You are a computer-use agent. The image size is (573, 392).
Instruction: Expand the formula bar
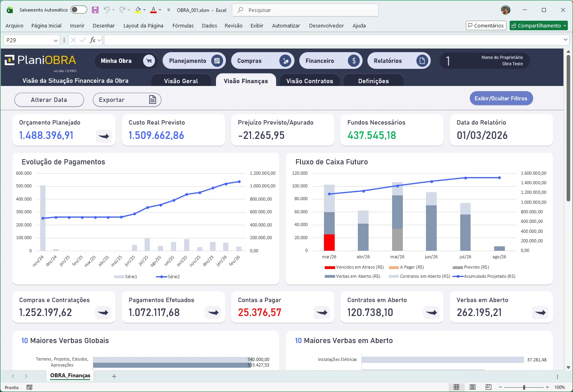coord(565,40)
